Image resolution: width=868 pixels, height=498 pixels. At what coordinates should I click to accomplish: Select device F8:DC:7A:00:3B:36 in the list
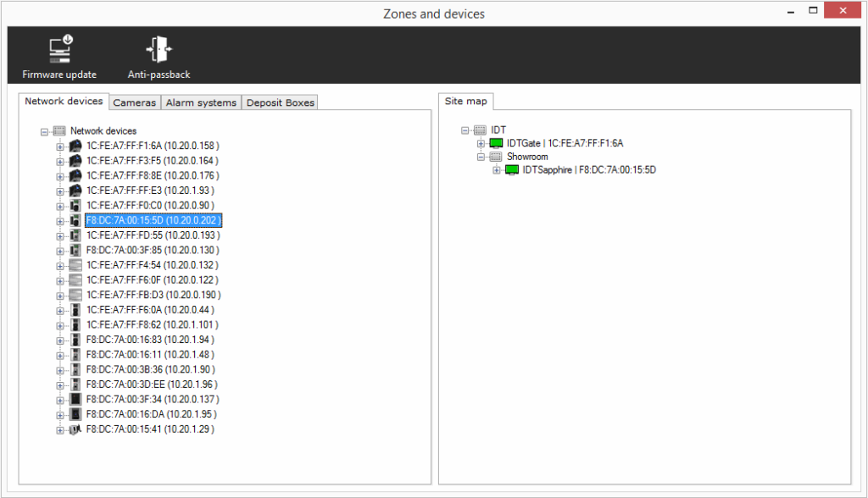(x=150, y=369)
